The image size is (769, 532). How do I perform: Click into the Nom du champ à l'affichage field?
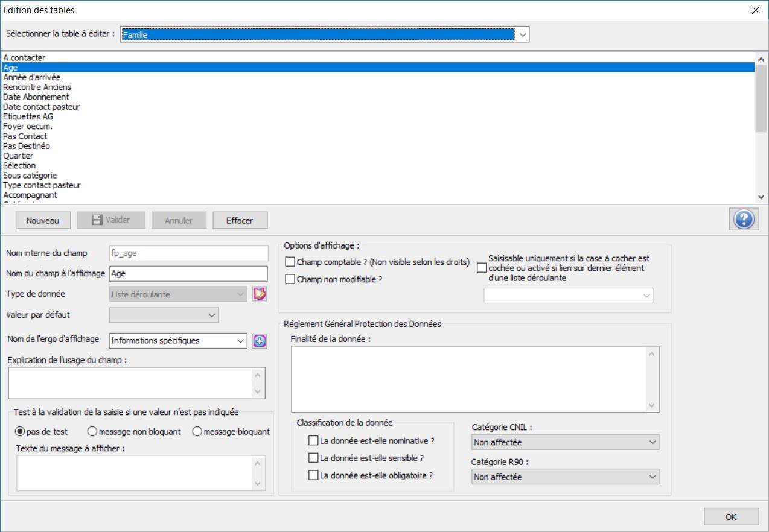(x=188, y=274)
